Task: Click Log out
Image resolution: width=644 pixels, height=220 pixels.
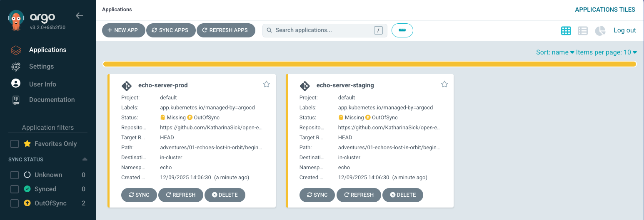Action: click(x=625, y=30)
